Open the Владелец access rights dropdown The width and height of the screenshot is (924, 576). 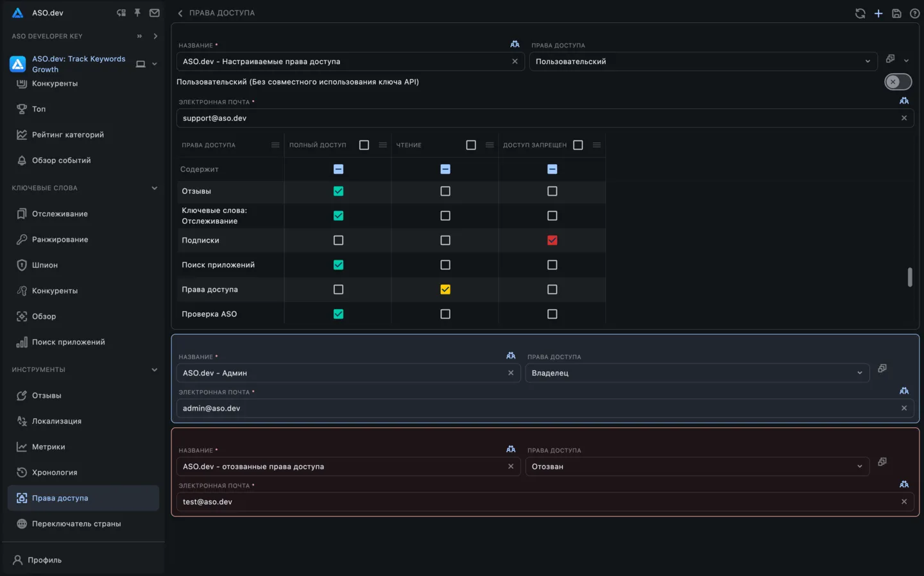click(x=697, y=373)
